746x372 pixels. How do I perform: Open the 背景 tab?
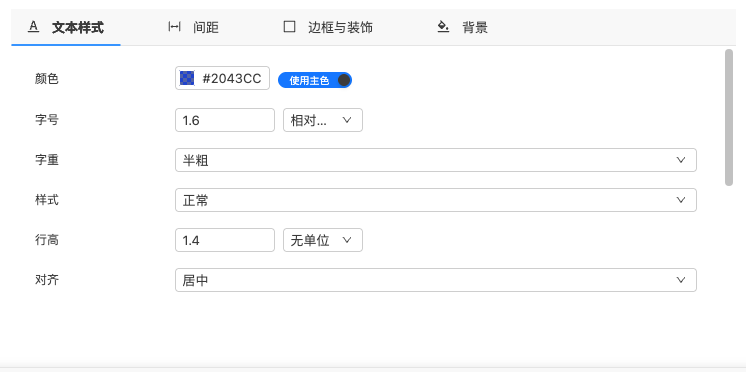462,27
